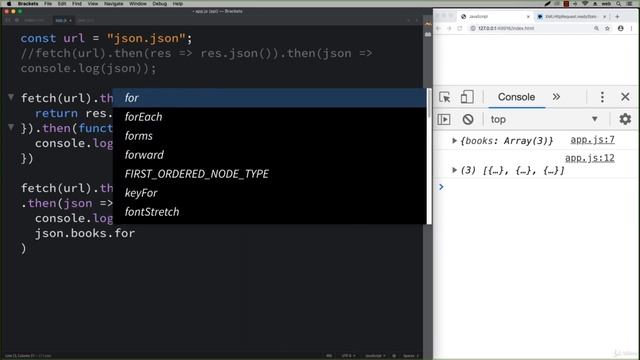The width and height of the screenshot is (640, 360).
Task: Show more DevTools tabs via double chevron
Action: (556, 97)
